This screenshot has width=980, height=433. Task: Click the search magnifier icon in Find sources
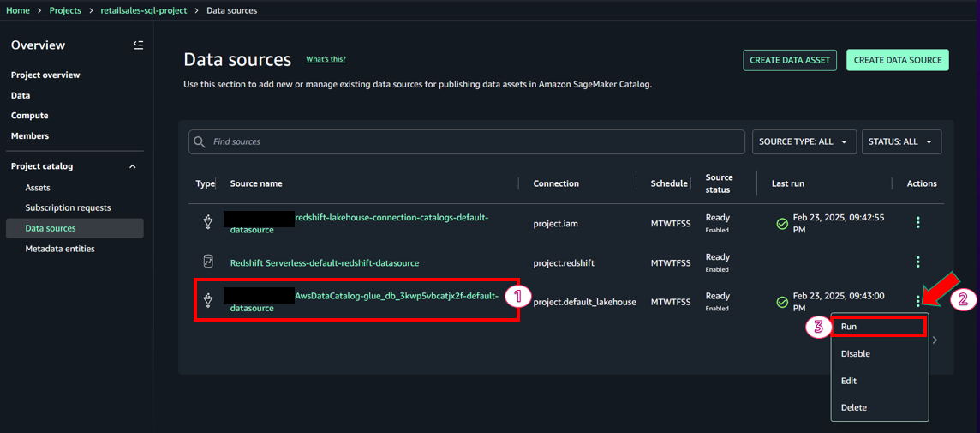pos(200,142)
